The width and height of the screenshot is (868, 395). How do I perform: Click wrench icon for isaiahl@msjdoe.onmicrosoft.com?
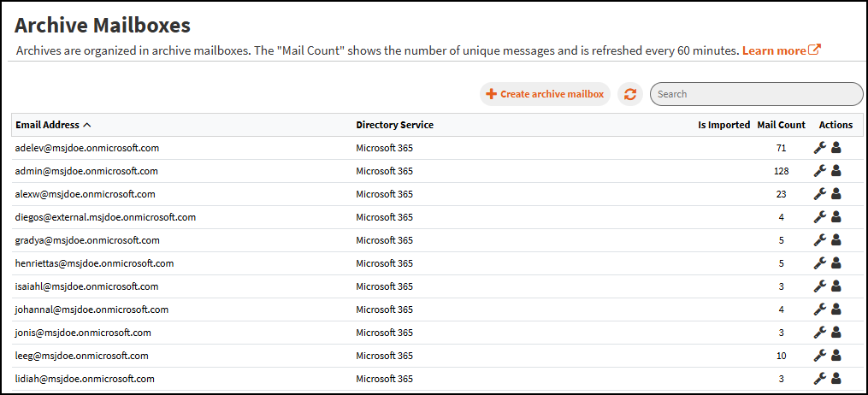point(819,286)
